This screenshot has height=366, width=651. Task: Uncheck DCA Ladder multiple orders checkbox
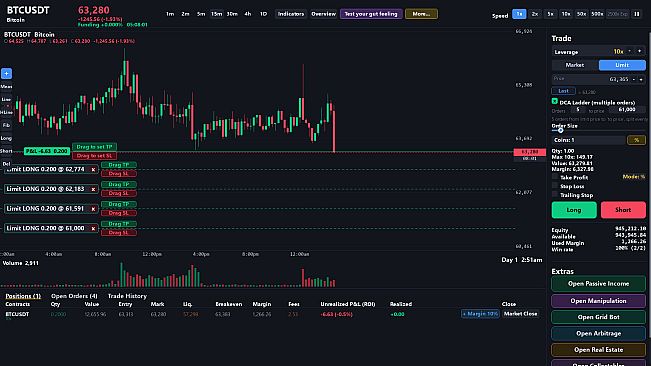pos(555,101)
